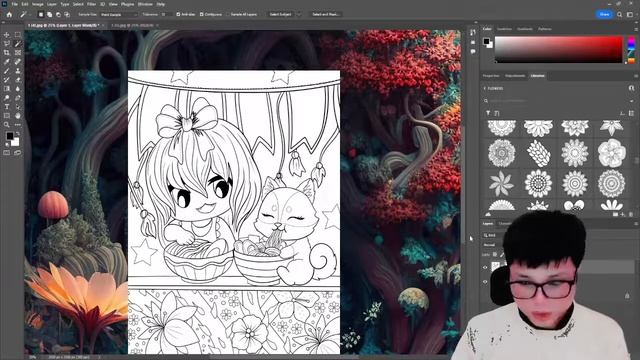Select the Frame tool
Screen dimensions: 640x360
18,53
